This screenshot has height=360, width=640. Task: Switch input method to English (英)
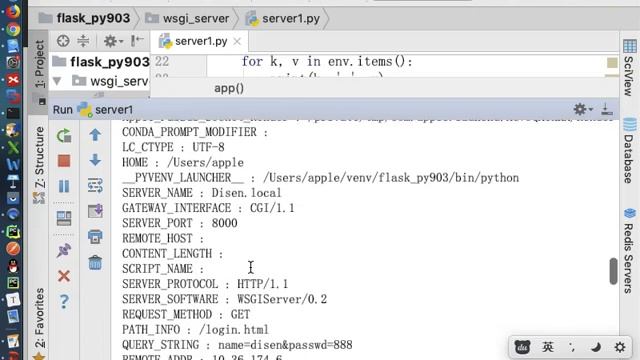547,347
